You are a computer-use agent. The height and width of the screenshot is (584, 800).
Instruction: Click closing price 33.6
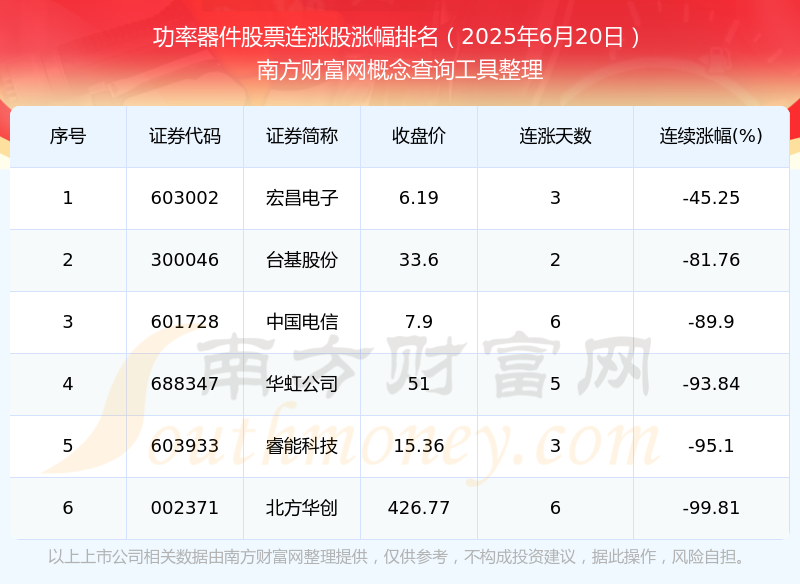[x=419, y=260]
